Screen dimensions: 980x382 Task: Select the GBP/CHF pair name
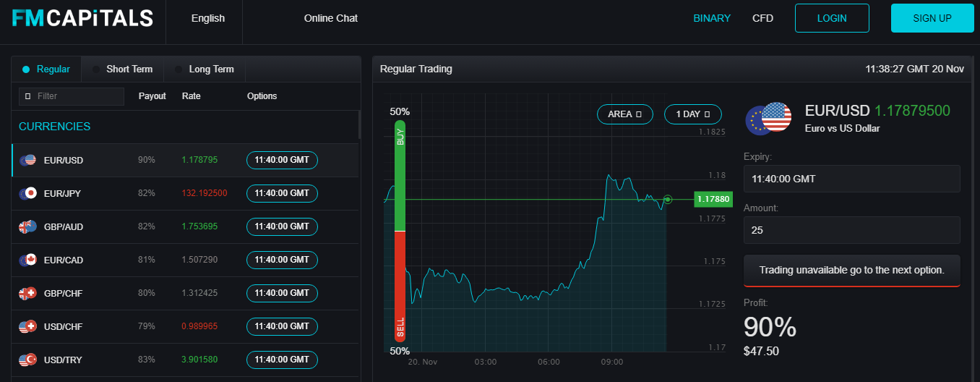tap(64, 293)
